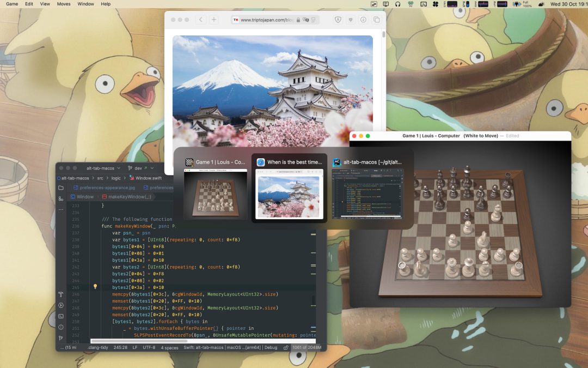Open the Project folder tool window icon
The image size is (588, 368).
pos(61,188)
